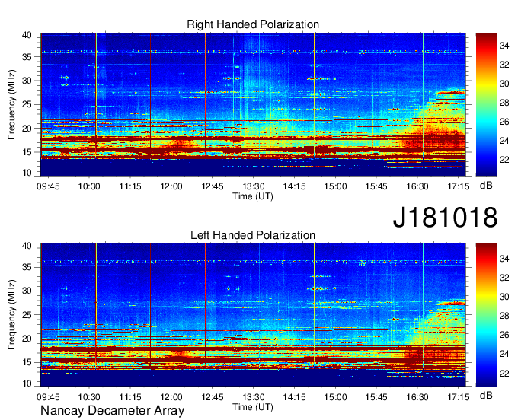
Task: Click 'Time (UT)' label under Right Handed plot
Action: pos(253,196)
